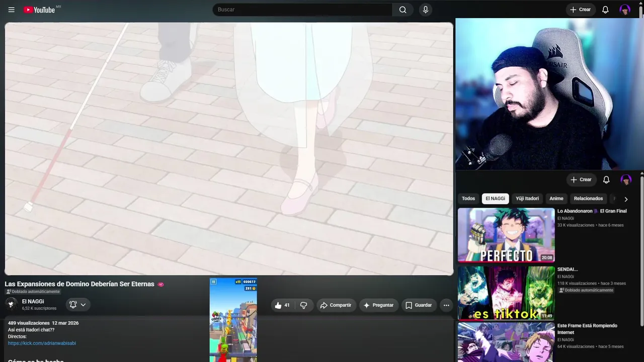
Task: Dislike this video
Action: coord(303,305)
